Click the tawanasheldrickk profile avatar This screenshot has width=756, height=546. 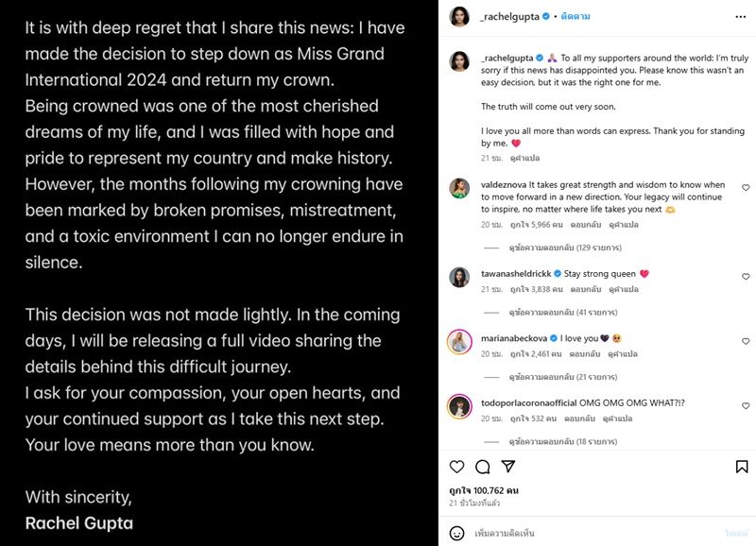[x=459, y=277]
